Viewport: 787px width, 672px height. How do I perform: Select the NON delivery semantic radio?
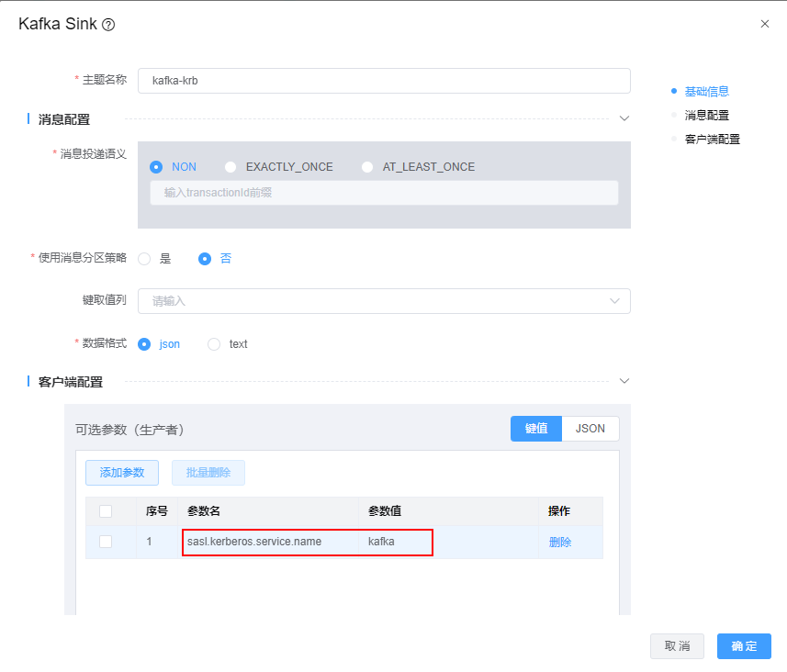[x=156, y=167]
